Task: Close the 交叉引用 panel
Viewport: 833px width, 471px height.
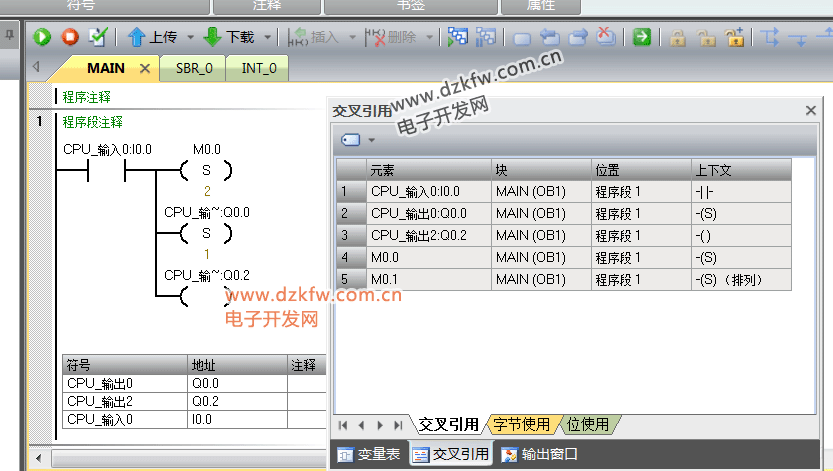Action: (x=811, y=111)
